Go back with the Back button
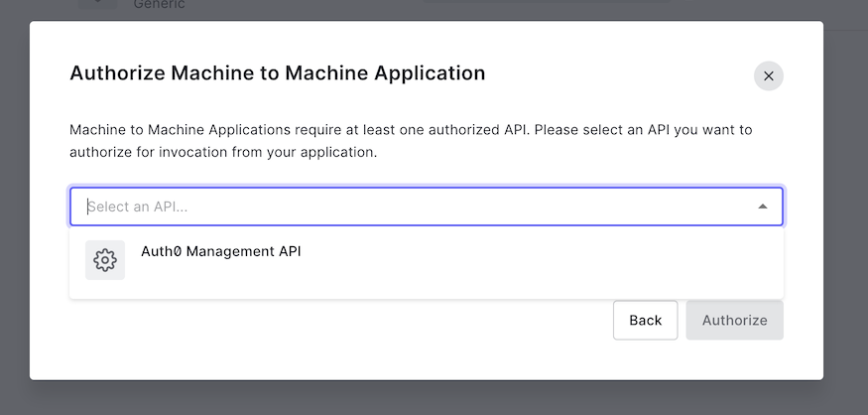868x415 pixels. tap(645, 321)
